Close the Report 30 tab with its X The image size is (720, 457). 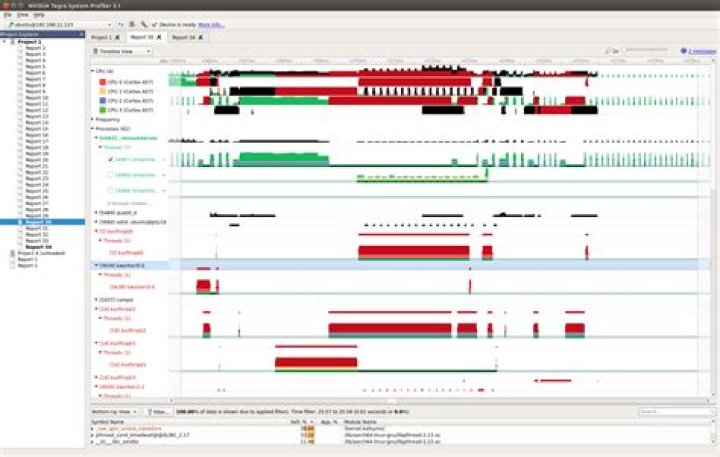pyautogui.click(x=159, y=37)
